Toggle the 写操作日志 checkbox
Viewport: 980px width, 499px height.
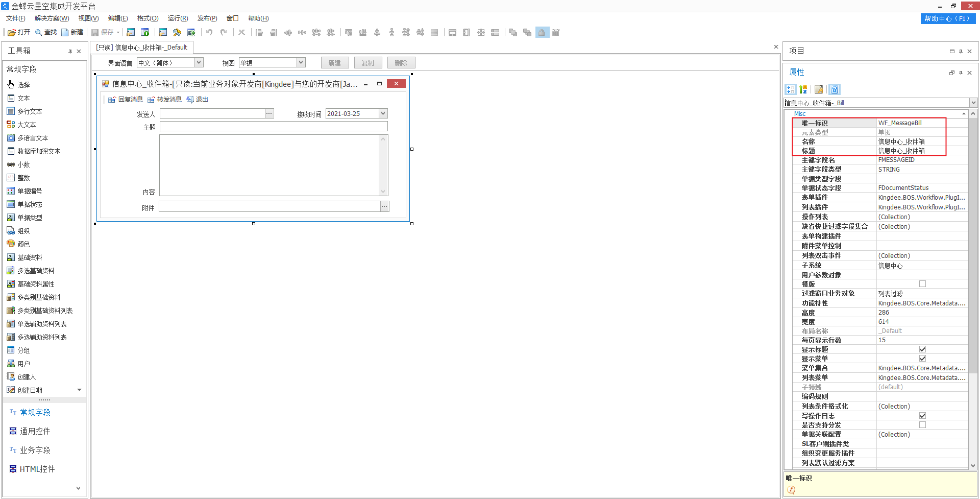pos(922,416)
